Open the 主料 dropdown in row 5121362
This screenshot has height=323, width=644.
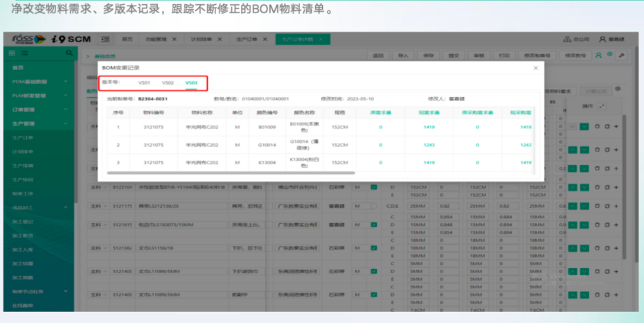(99, 248)
